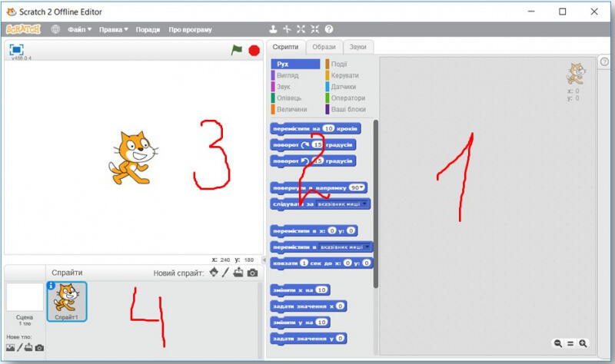
Task: Open sprite info via blue i icon
Action: point(51,286)
